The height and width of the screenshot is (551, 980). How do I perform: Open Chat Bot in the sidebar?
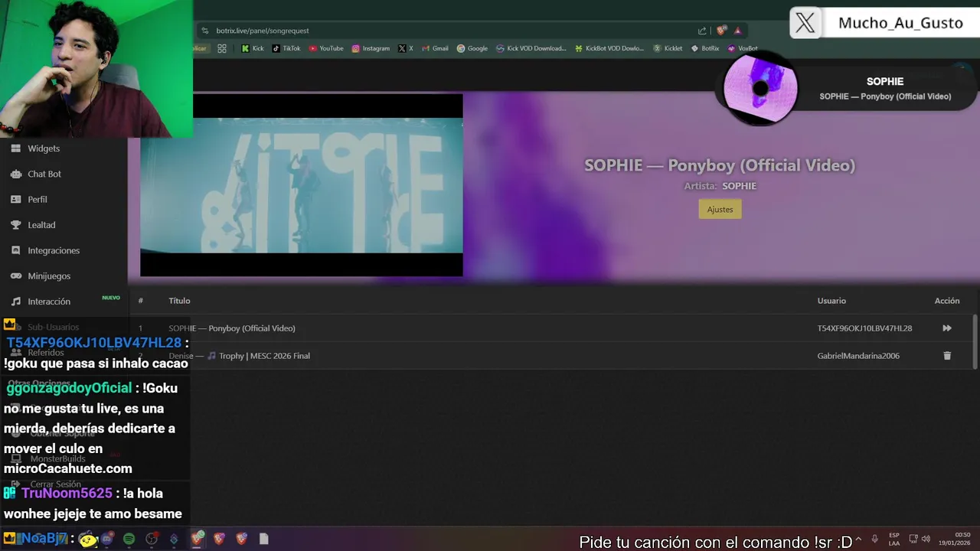tap(44, 174)
